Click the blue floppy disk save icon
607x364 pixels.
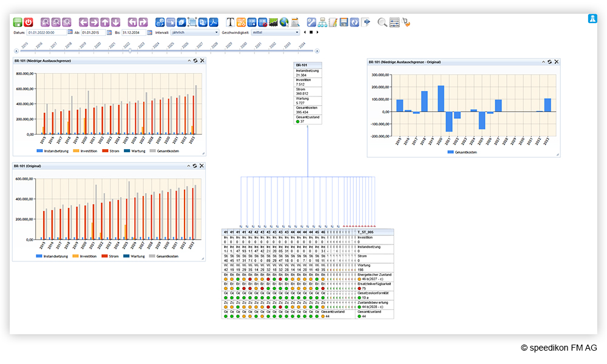[344, 22]
